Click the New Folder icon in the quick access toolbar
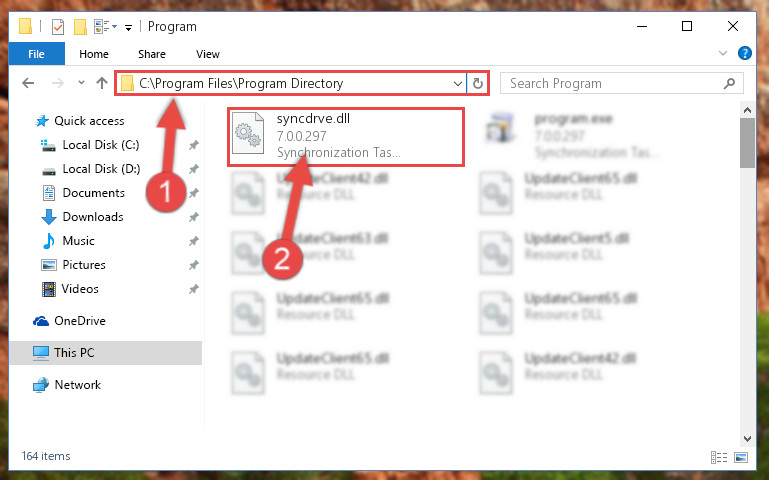The width and height of the screenshot is (769, 480). coord(80,26)
